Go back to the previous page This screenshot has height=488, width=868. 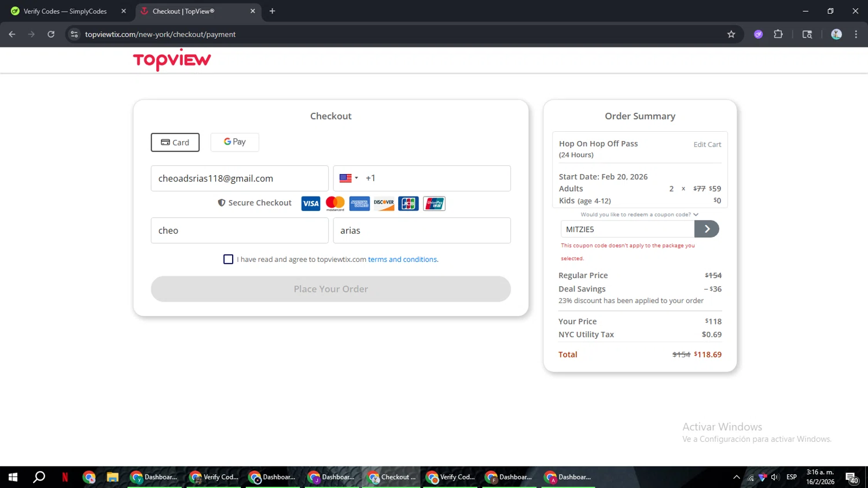click(12, 34)
